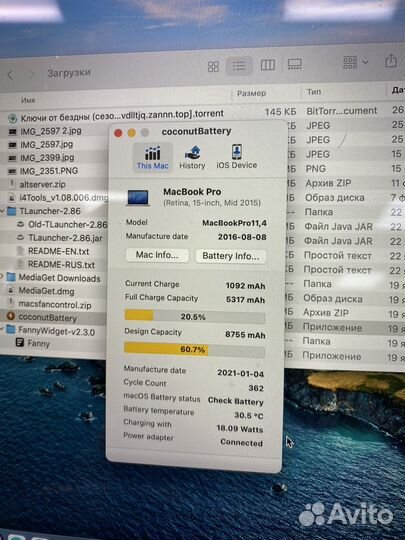Image resolution: width=405 pixels, height=540 pixels.
Task: Click the Mac Info... button
Action: 157,255
